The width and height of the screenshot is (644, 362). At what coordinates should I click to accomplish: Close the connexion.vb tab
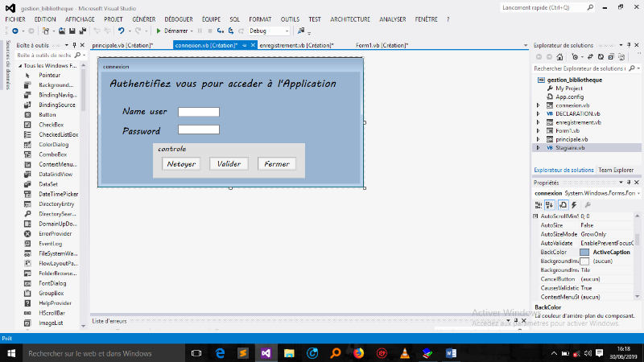pyautogui.click(x=253, y=45)
